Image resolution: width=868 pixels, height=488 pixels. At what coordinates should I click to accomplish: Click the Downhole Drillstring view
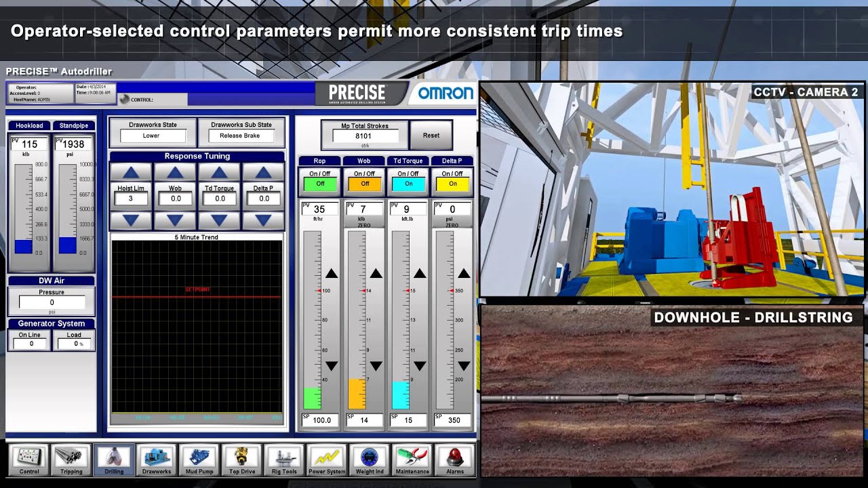click(671, 390)
